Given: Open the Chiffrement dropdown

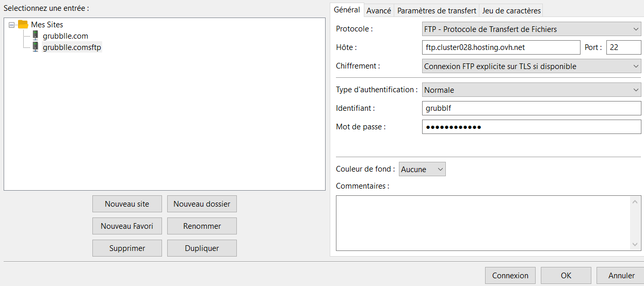Looking at the screenshot, I should click(x=531, y=66).
